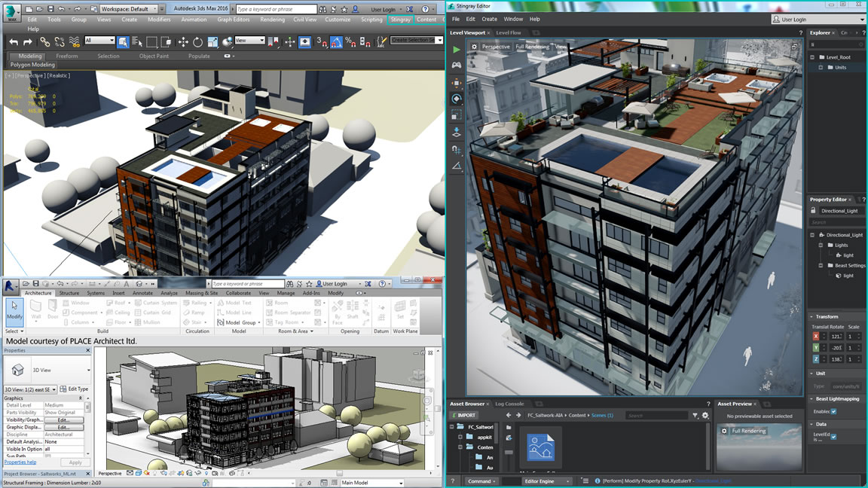
Task: Open the Stingray menu in 3ds Max
Action: pyautogui.click(x=400, y=20)
